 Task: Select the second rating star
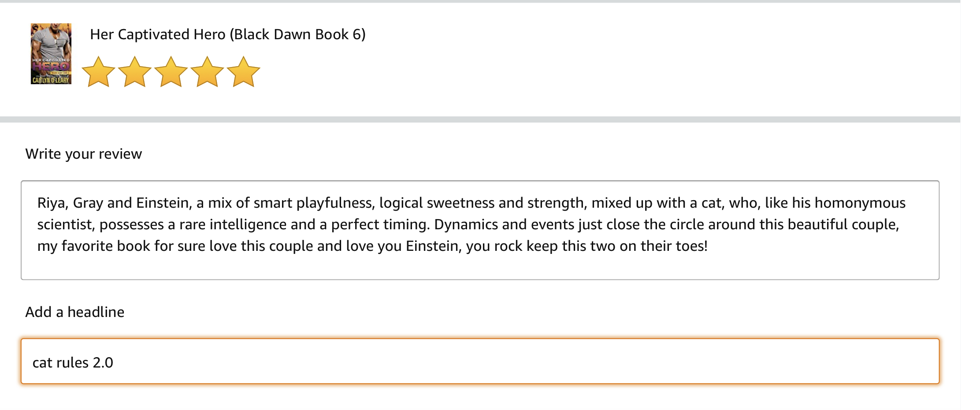pos(134,72)
